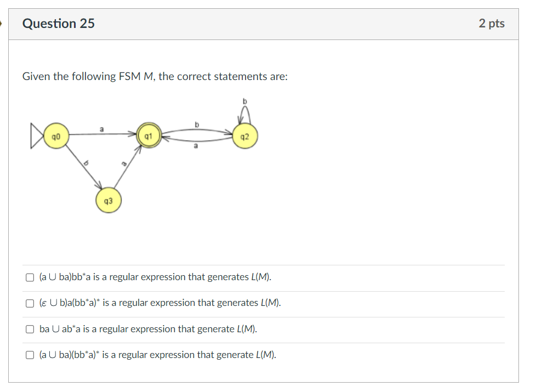Select the q3 state circle
The height and width of the screenshot is (392, 559).
pos(107,201)
